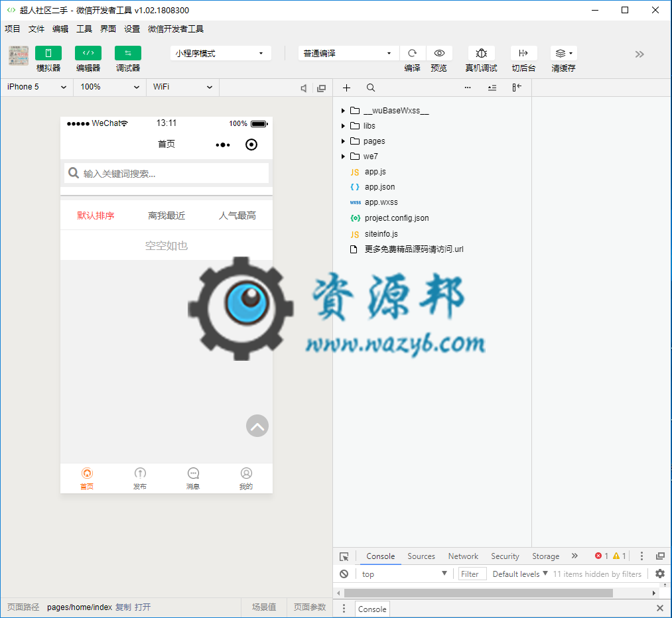This screenshot has height=618, width=672.
Task: Expand the pages folder
Action: click(x=343, y=141)
